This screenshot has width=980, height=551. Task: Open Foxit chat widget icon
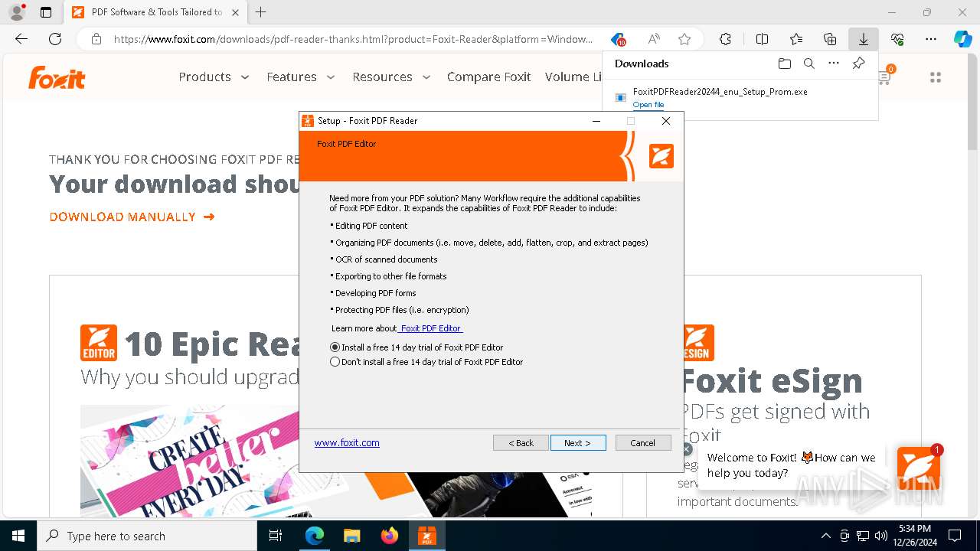918,468
